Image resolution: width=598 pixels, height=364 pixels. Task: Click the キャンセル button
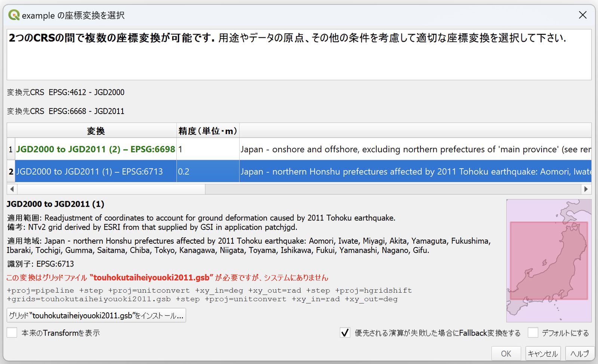(543, 354)
